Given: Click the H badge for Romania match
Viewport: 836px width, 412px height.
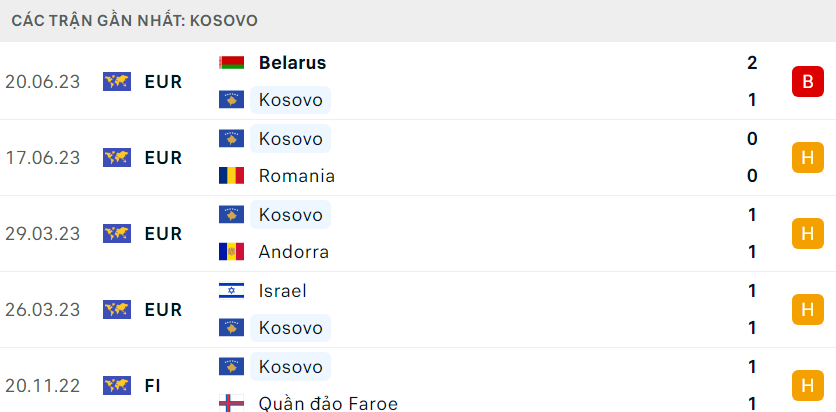Looking at the screenshot, I should (x=808, y=157).
